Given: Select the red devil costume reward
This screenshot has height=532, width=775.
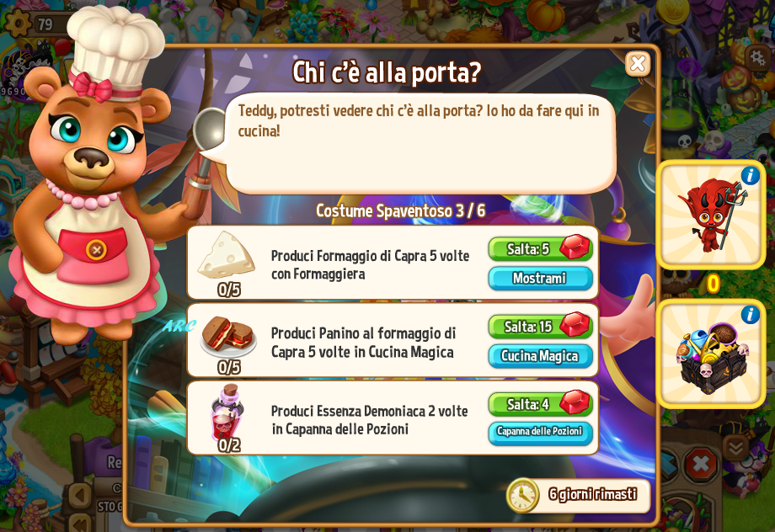Looking at the screenshot, I should point(711,215).
